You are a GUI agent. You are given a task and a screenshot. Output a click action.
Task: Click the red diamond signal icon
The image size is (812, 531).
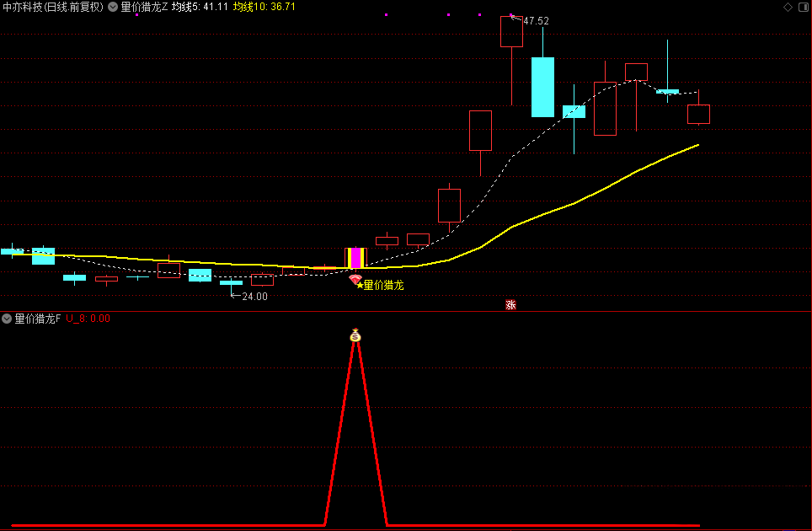tap(355, 280)
